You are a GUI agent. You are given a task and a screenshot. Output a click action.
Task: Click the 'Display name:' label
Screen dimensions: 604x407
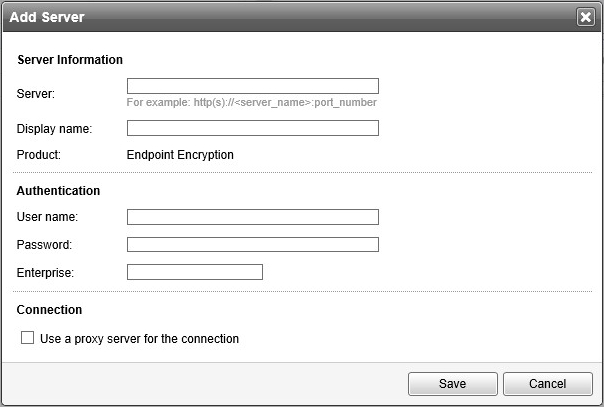click(x=55, y=128)
